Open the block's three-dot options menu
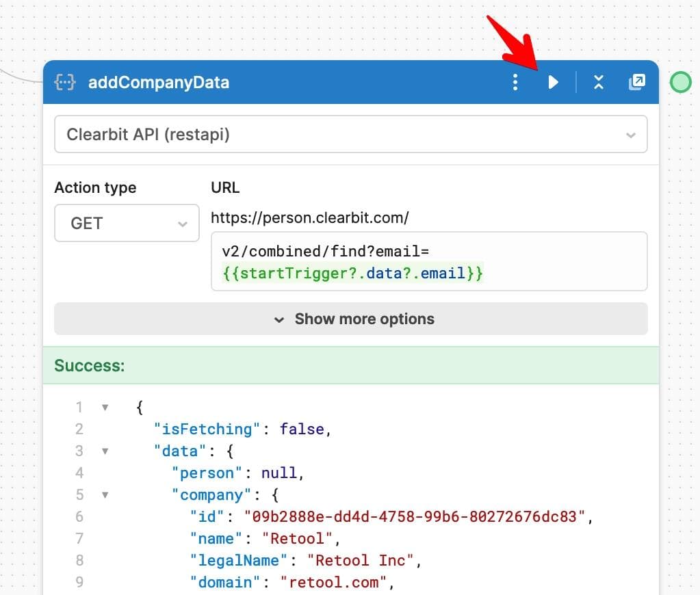Viewport: 700px width, 595px height. tap(515, 83)
